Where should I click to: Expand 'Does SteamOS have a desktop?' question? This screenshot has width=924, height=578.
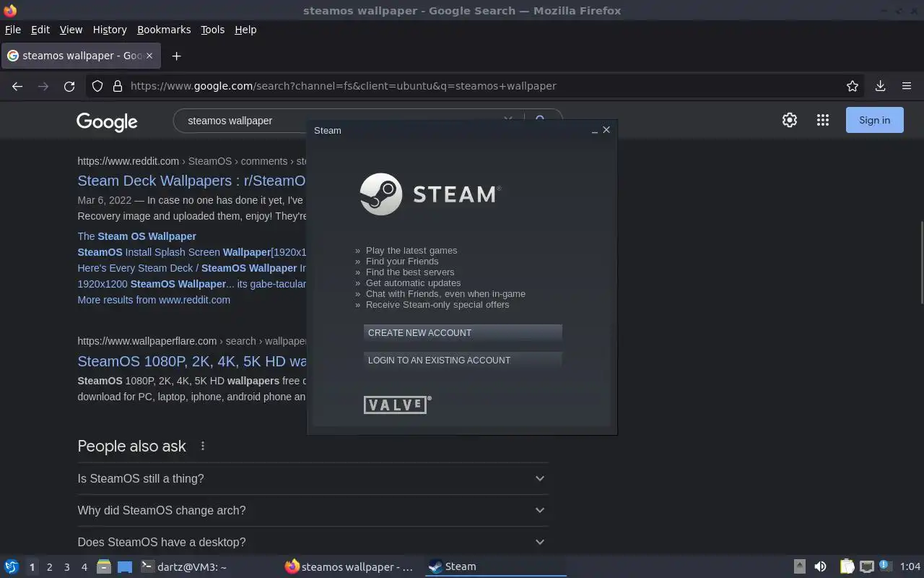[x=313, y=542]
